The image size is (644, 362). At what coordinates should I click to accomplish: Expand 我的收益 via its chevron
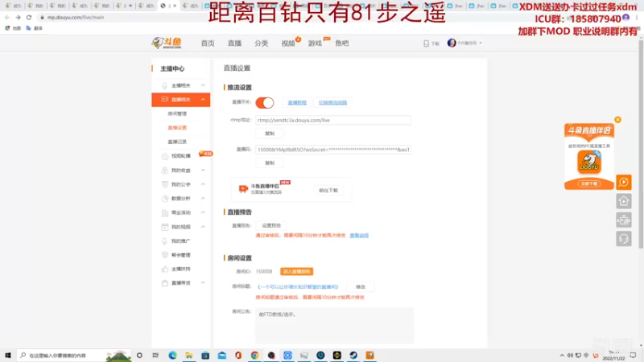tap(203, 171)
